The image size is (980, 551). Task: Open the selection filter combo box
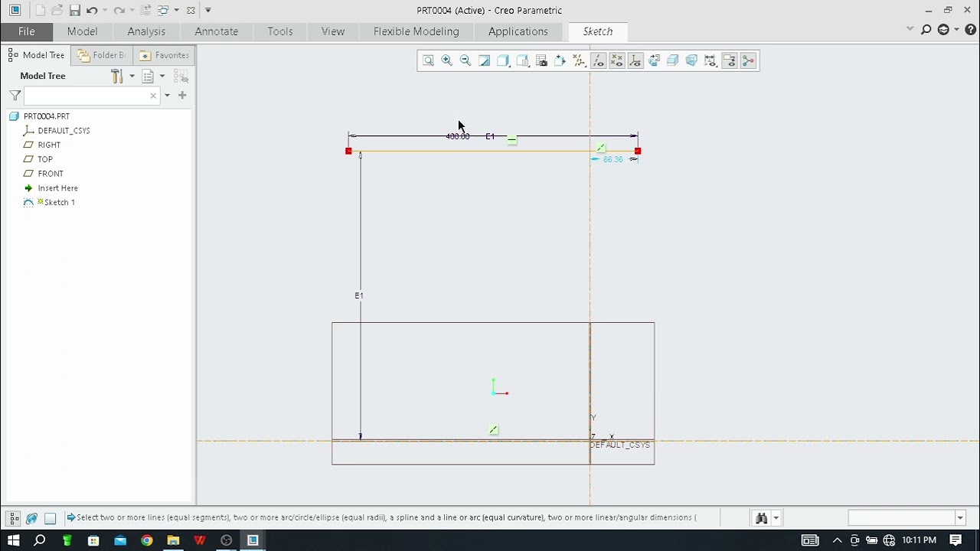[906, 518]
